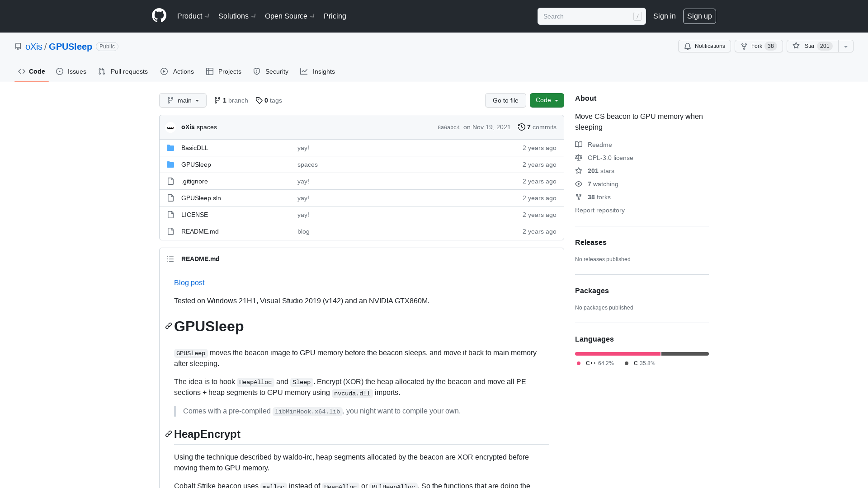Click the GPUSleep folder icon
Viewport: 868px width, 488px height.
(x=170, y=164)
